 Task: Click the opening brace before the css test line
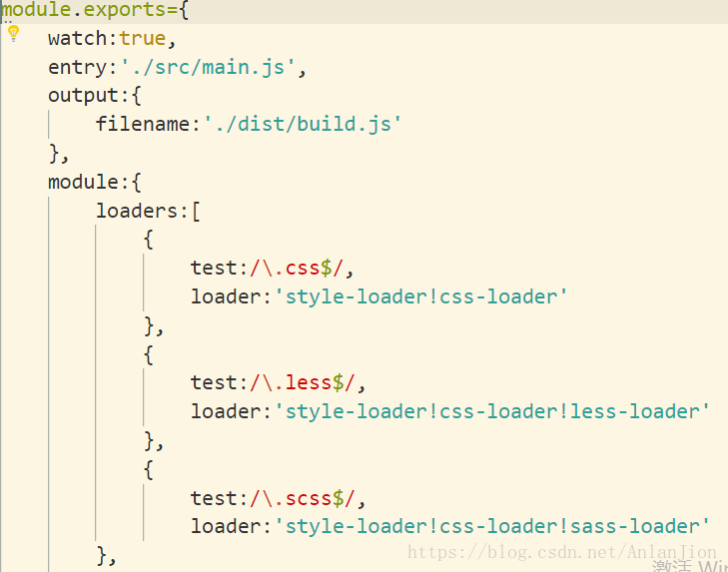[x=149, y=240]
